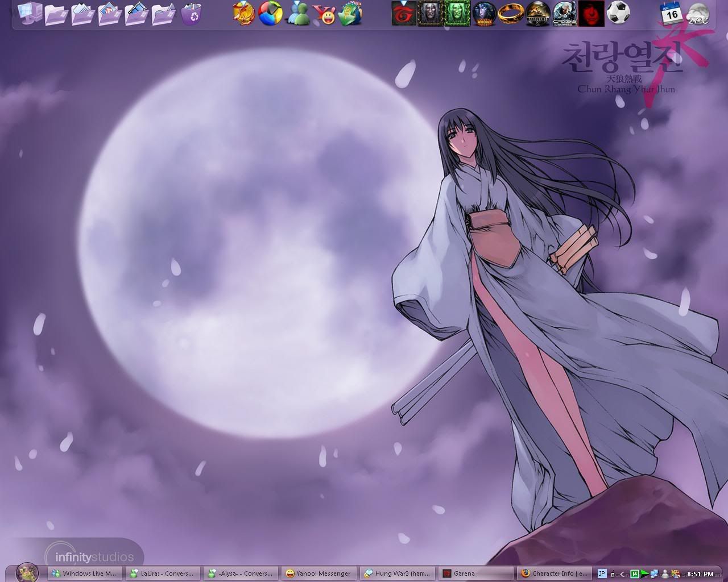Open the calendar widget showing 16
The height and width of the screenshot is (582, 728).
671,13
